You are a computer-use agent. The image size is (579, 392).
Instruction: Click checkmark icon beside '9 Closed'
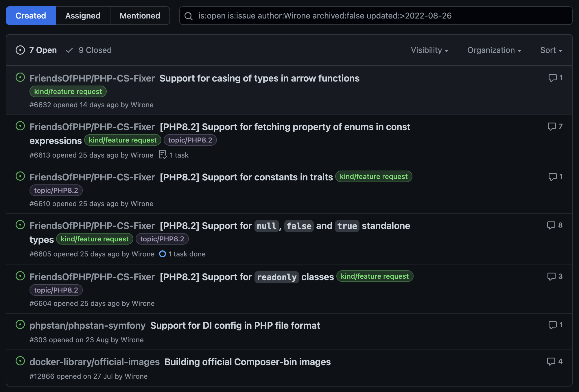(69, 50)
